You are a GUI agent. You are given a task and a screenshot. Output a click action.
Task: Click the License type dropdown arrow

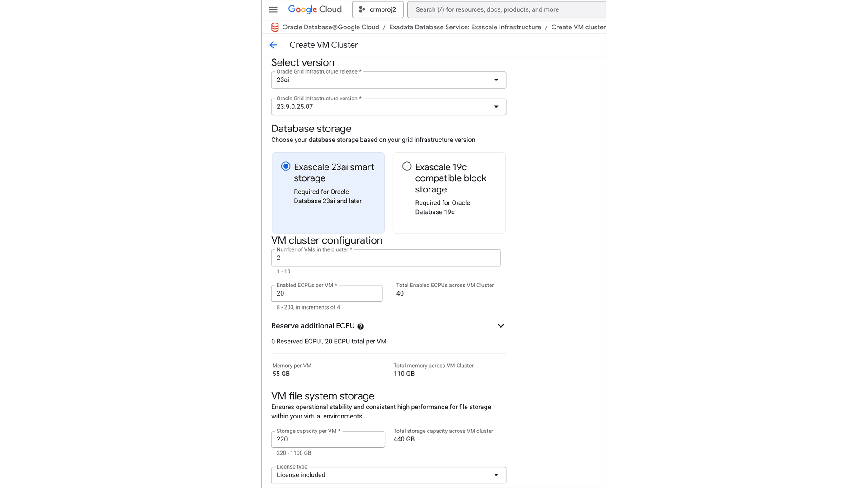click(495, 475)
